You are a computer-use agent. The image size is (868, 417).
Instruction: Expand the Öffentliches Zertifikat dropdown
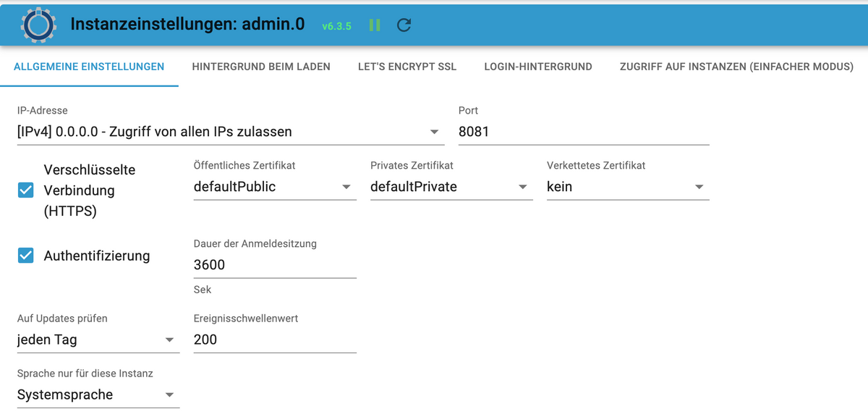click(275, 187)
